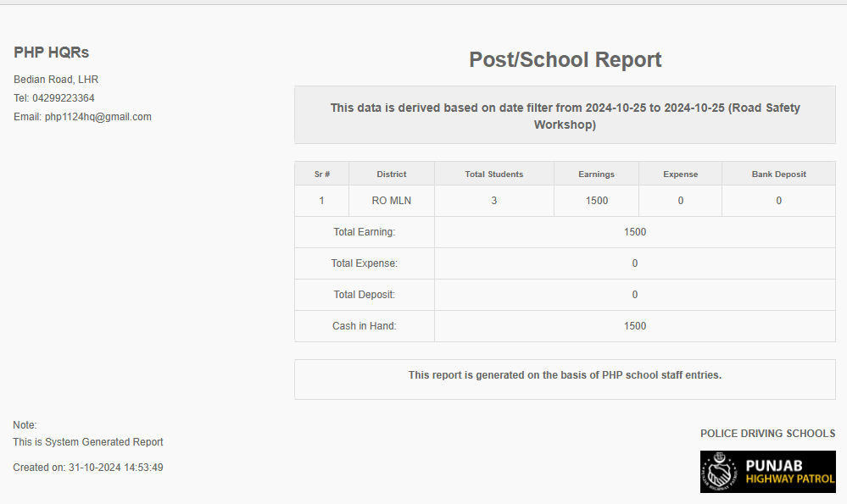Click the Punjab Highway Patrol logo

[767, 472]
